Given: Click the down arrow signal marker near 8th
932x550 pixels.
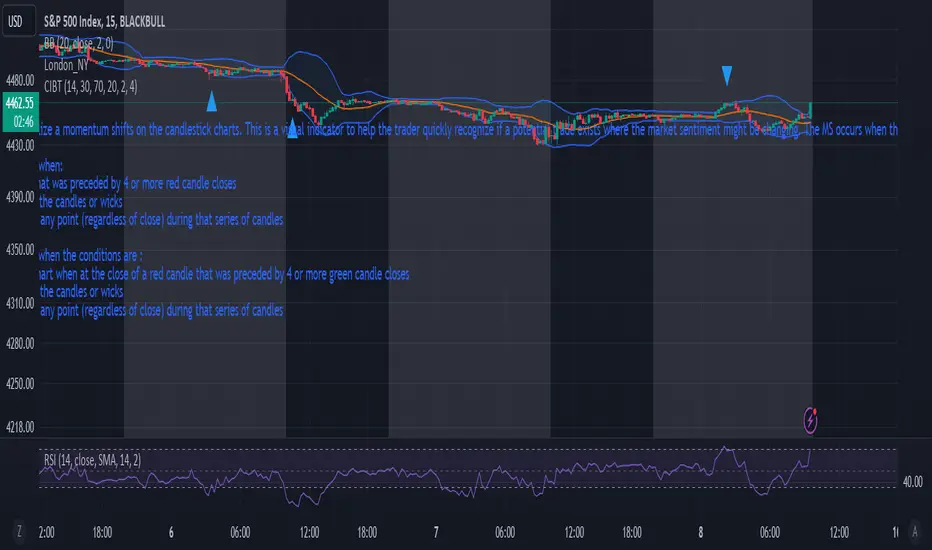Looking at the screenshot, I should [x=726, y=75].
